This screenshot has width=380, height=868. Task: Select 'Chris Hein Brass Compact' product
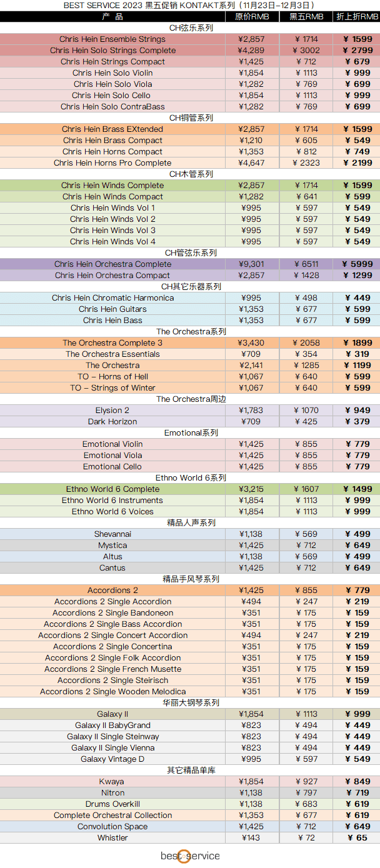(112, 141)
